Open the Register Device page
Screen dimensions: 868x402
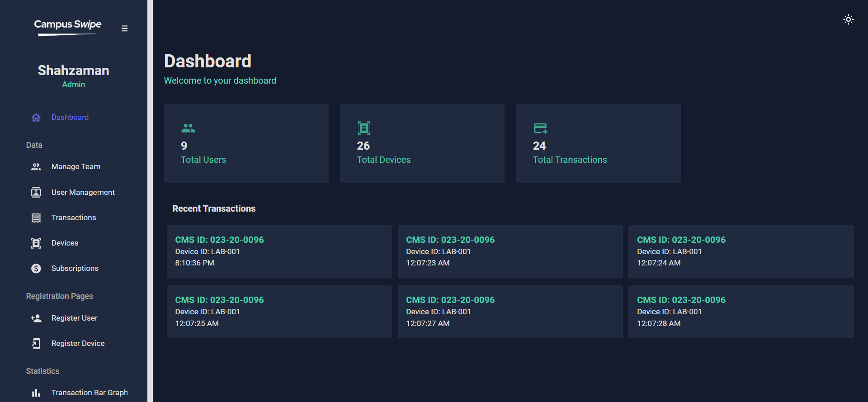[x=78, y=344]
